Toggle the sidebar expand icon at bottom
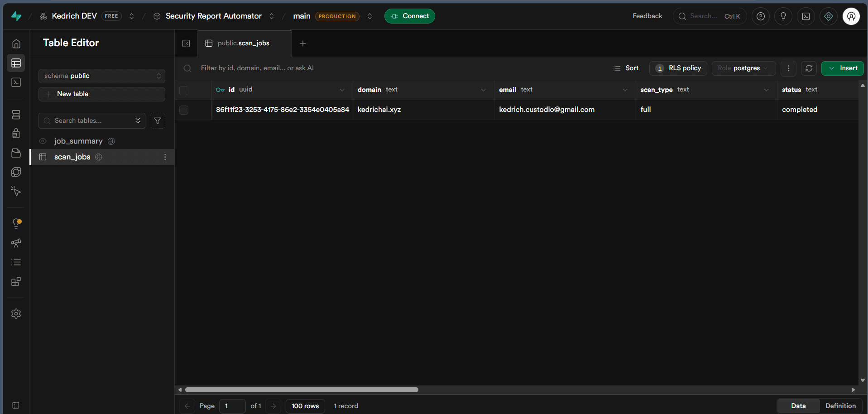Viewport: 868px width, 414px height. 16,405
